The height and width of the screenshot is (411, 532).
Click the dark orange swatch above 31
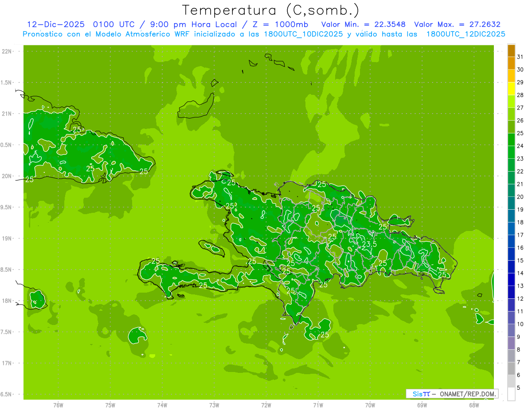pos(511,51)
